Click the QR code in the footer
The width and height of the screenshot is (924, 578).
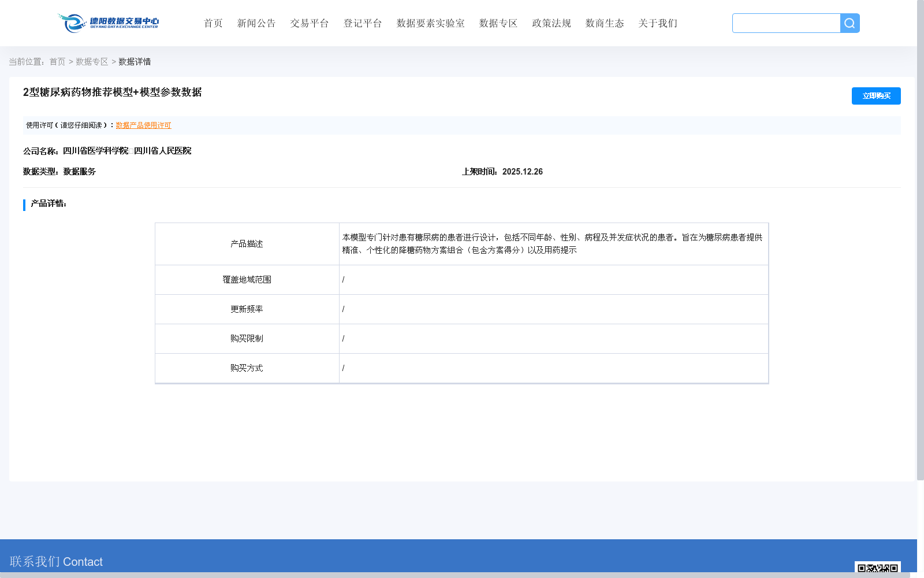pyautogui.click(x=877, y=567)
